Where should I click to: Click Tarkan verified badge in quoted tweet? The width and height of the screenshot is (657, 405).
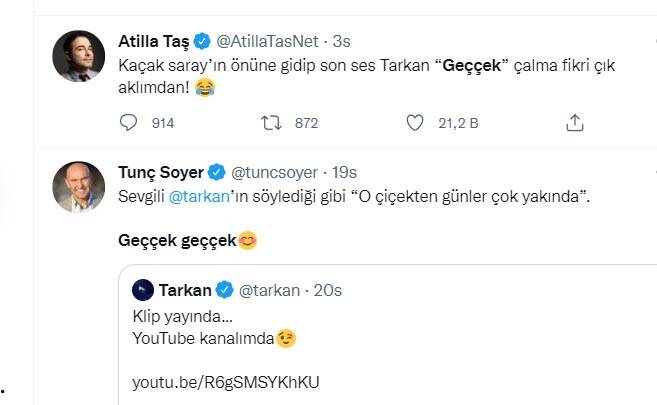[x=225, y=290]
